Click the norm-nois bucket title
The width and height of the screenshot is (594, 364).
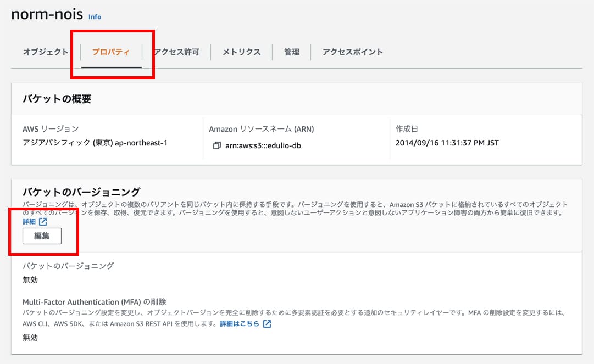pos(47,15)
